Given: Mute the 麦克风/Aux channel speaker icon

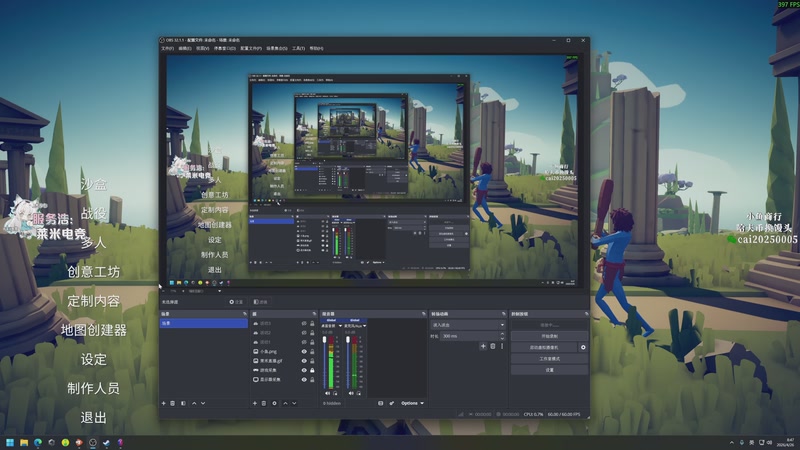Looking at the screenshot, I should pos(351,393).
